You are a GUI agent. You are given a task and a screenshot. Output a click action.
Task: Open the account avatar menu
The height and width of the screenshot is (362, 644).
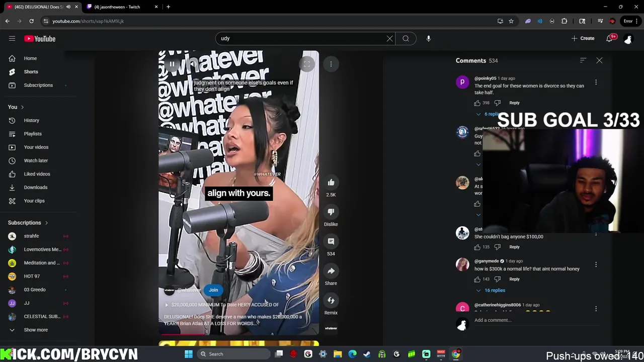pos(628,38)
